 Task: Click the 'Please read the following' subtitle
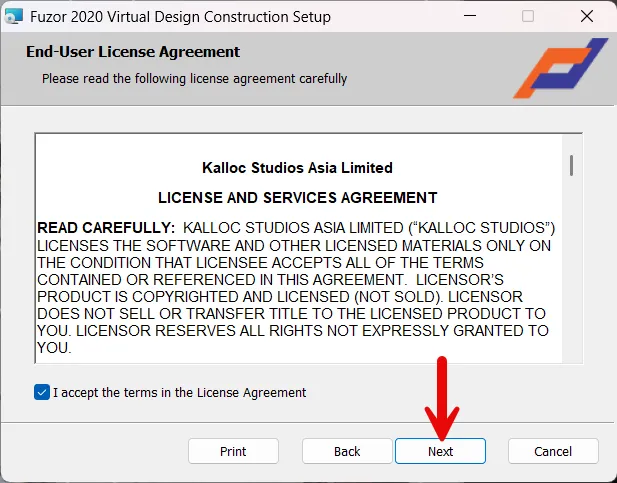[194, 78]
